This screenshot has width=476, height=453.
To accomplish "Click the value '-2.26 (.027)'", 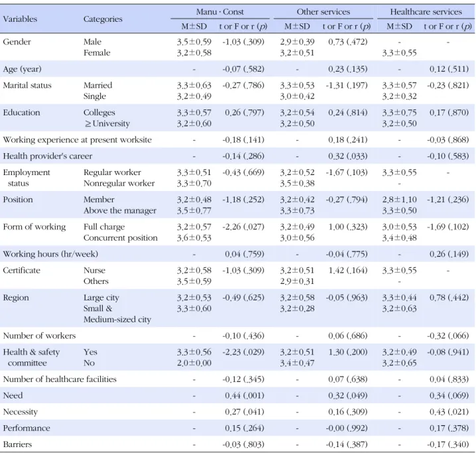I will pyautogui.click(x=243, y=227).
